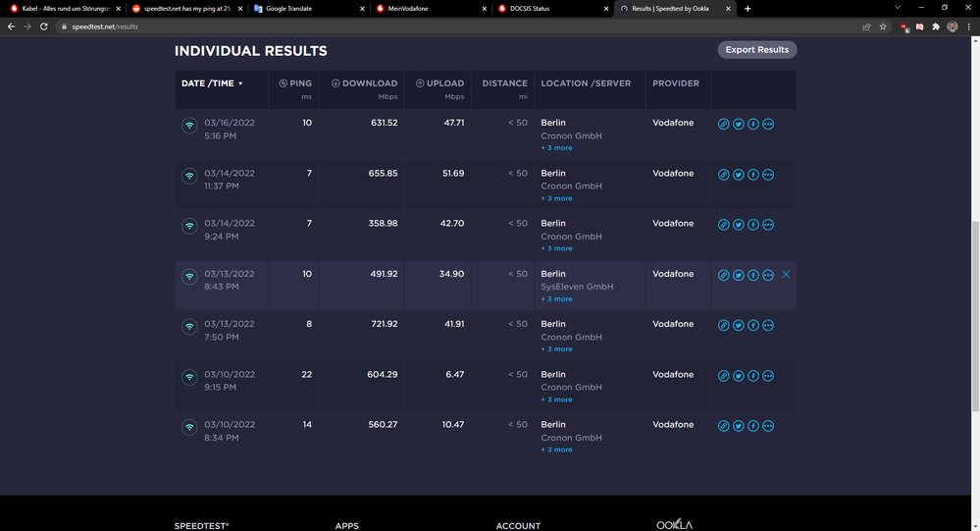The height and width of the screenshot is (531, 980).
Task: More options for 03/14/2022 11:37 PM result
Action: click(768, 175)
